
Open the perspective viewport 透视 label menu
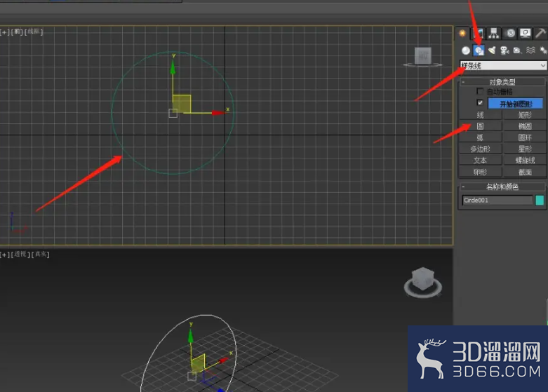20,255
